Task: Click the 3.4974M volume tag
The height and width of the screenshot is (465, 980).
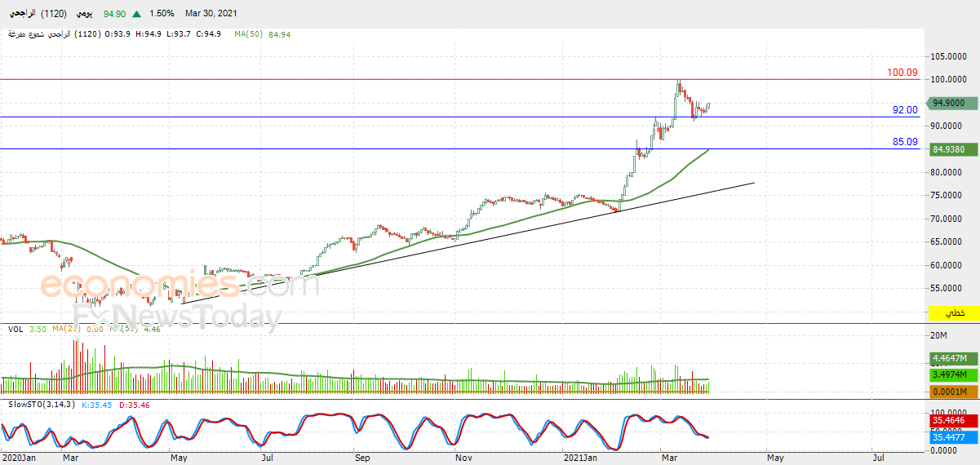Action: click(954, 374)
